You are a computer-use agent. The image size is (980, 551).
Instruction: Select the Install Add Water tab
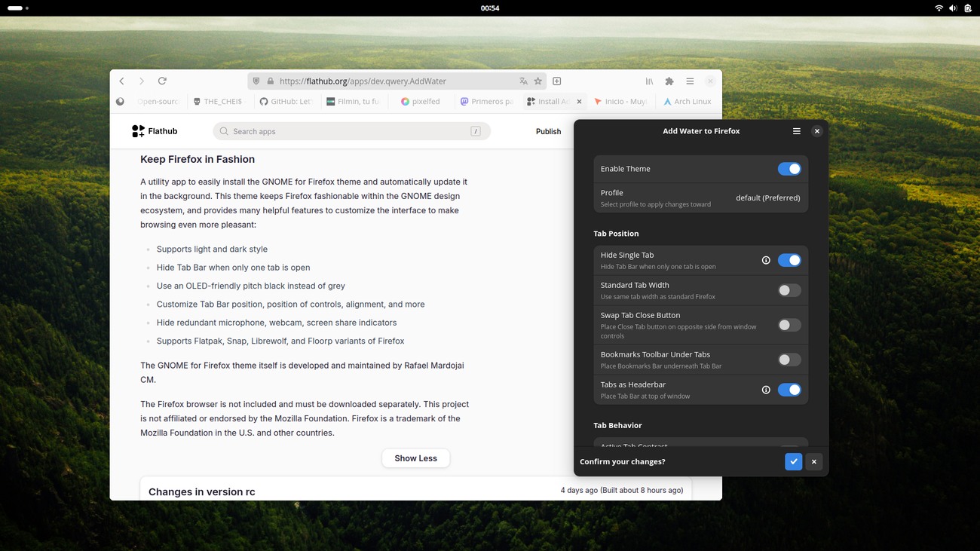554,102
